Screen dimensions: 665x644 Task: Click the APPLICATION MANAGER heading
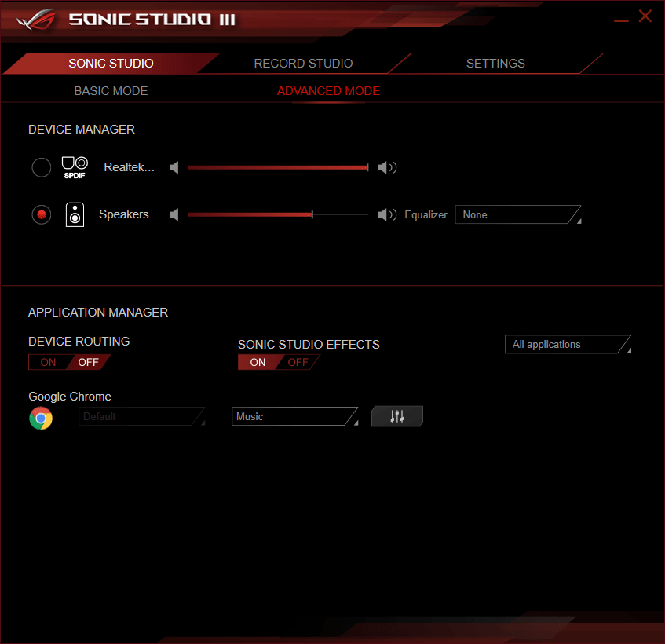[98, 313]
